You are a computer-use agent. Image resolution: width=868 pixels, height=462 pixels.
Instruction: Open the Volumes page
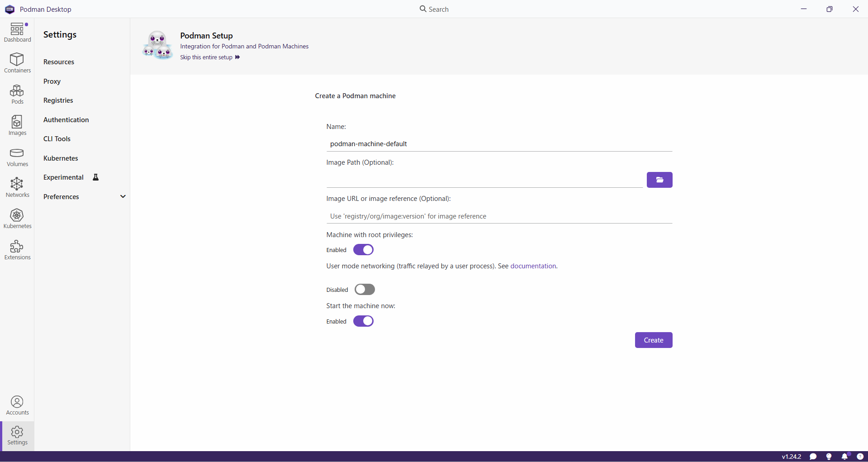pyautogui.click(x=17, y=157)
